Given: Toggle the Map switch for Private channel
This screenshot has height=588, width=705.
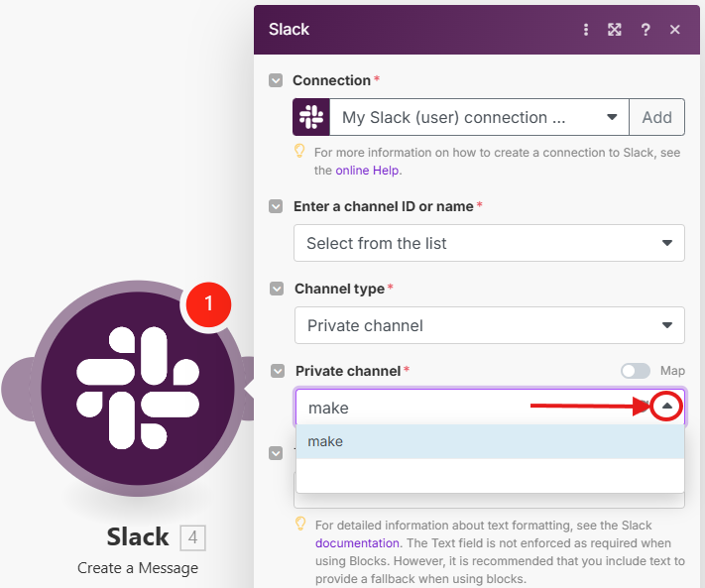Looking at the screenshot, I should pyautogui.click(x=635, y=371).
